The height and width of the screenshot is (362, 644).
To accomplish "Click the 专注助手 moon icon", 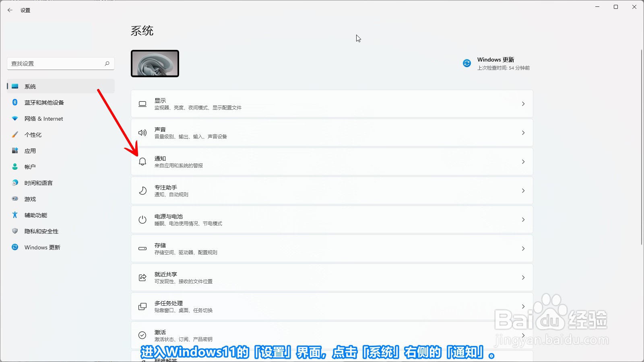I will (142, 191).
